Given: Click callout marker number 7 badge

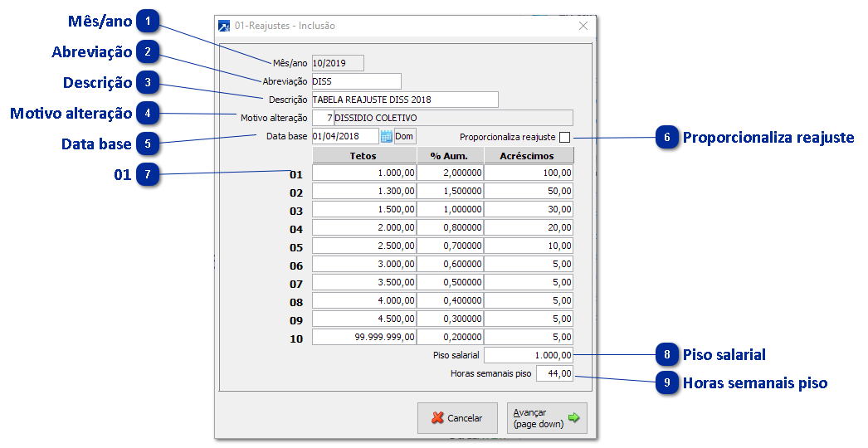Looking at the screenshot, I should click(x=147, y=174).
